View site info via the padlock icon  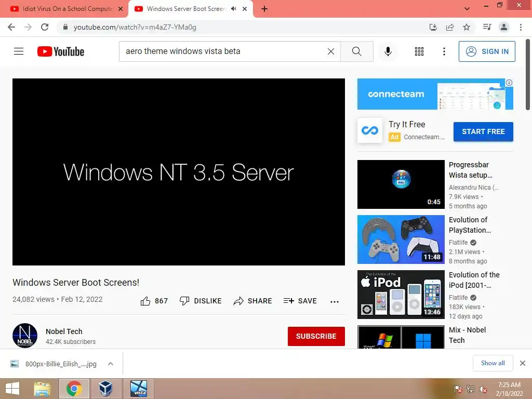tap(65, 27)
